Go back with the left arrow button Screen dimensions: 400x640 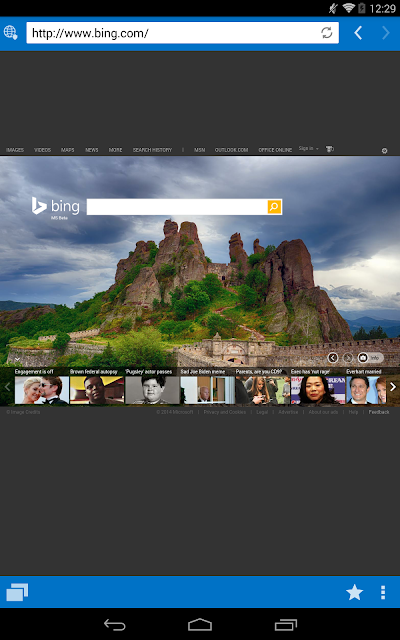(x=358, y=33)
